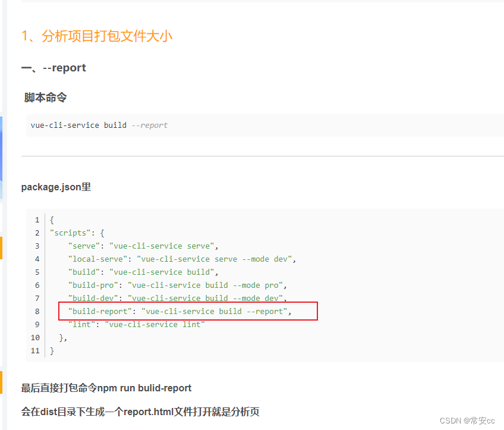
Task: Select the '"build-pro"' code line
Action: click(178, 285)
